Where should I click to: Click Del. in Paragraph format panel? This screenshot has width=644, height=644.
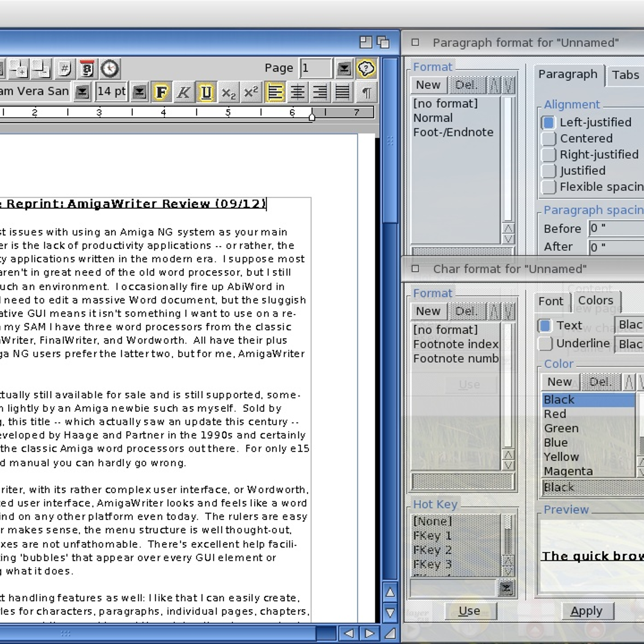pos(466,85)
